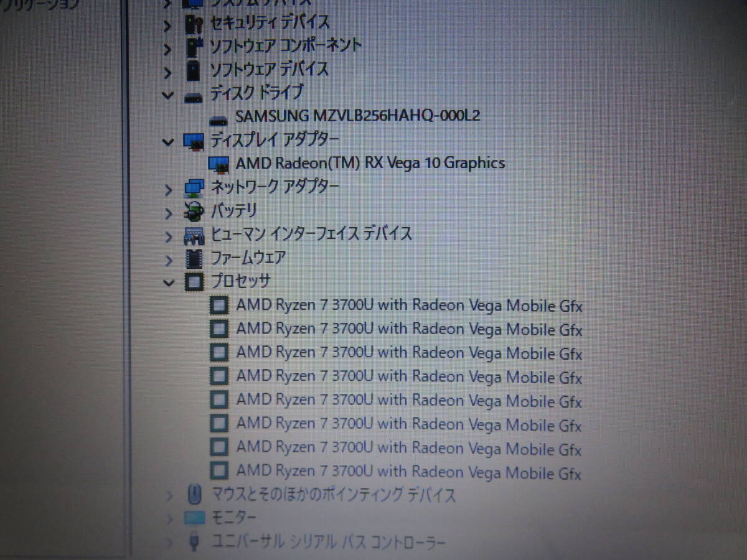747x560 pixels.
Task: Click the chip icon of the last Ryzen 7 3700U entry
Action: 218,469
